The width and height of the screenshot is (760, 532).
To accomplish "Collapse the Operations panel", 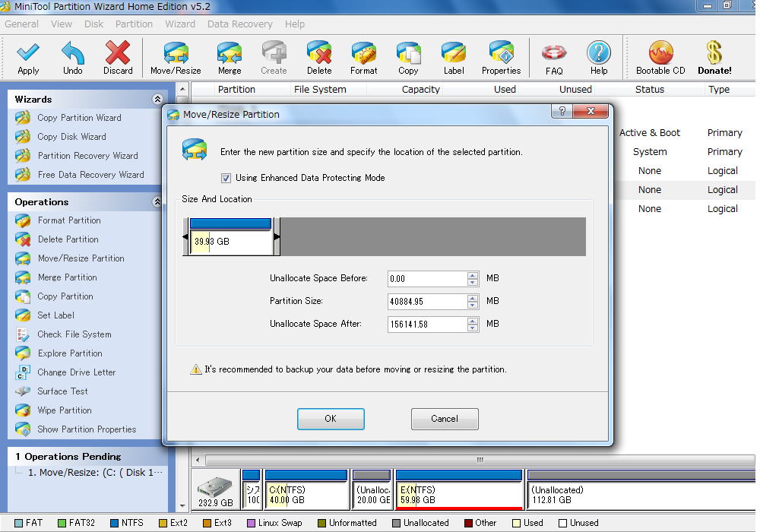I will (157, 201).
